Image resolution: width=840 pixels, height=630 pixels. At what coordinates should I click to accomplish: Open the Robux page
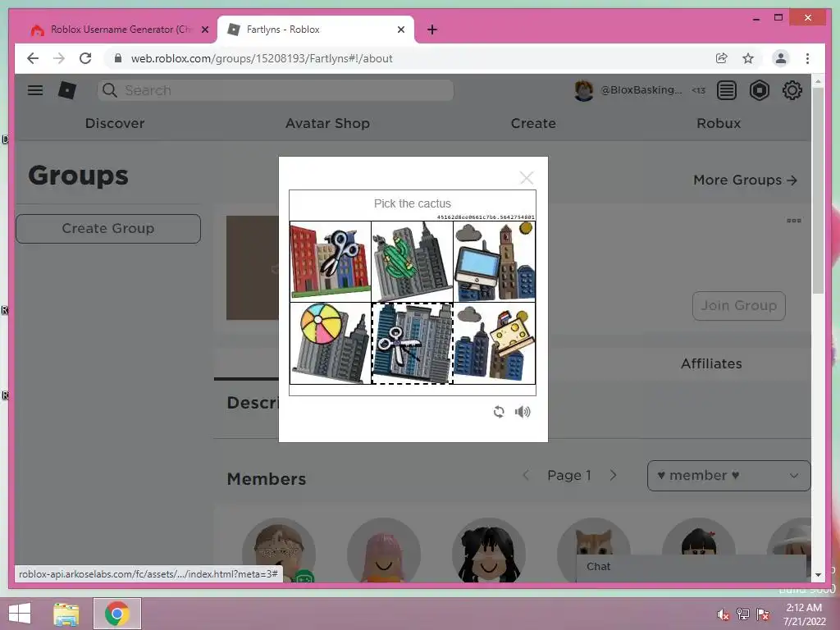tap(719, 123)
